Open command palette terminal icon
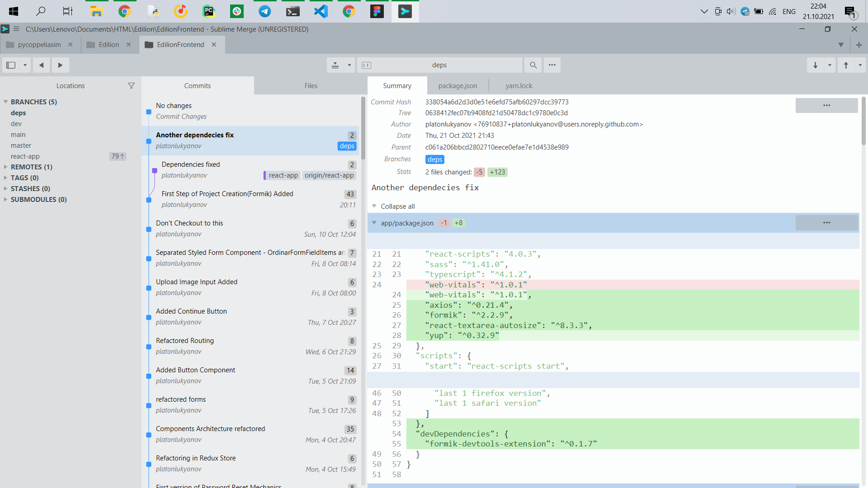The height and width of the screenshot is (488, 868). [367, 65]
